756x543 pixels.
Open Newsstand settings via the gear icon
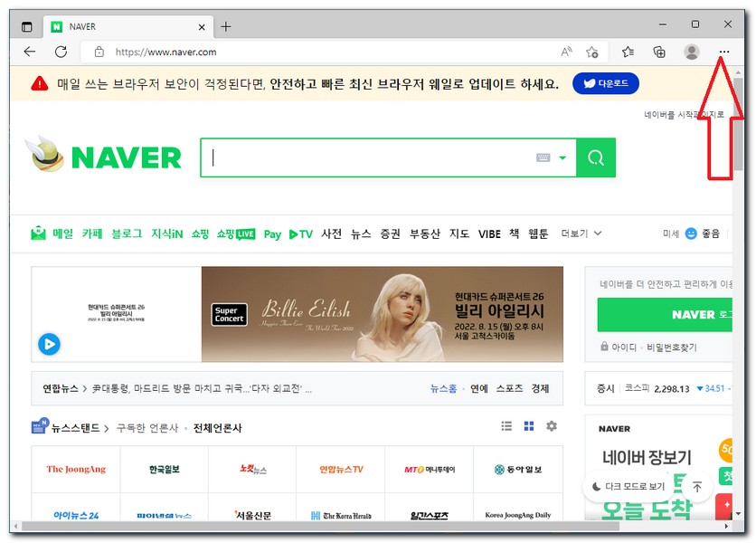(x=550, y=425)
